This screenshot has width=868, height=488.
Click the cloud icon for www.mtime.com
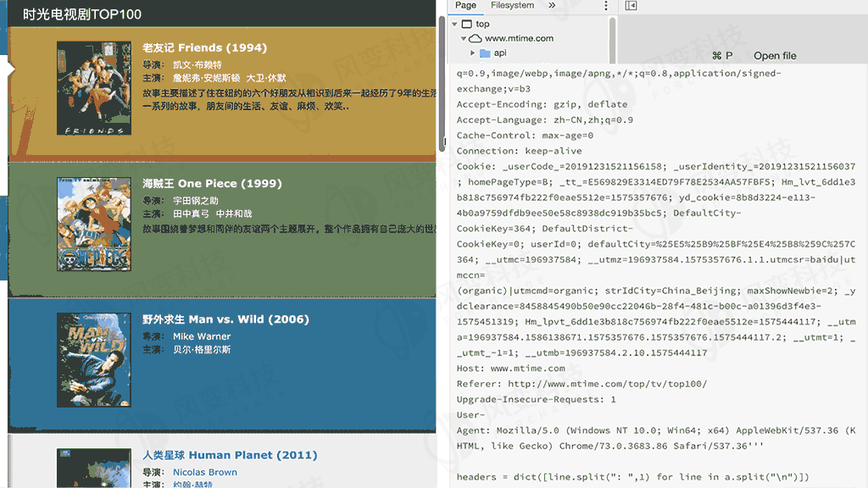[x=476, y=39]
